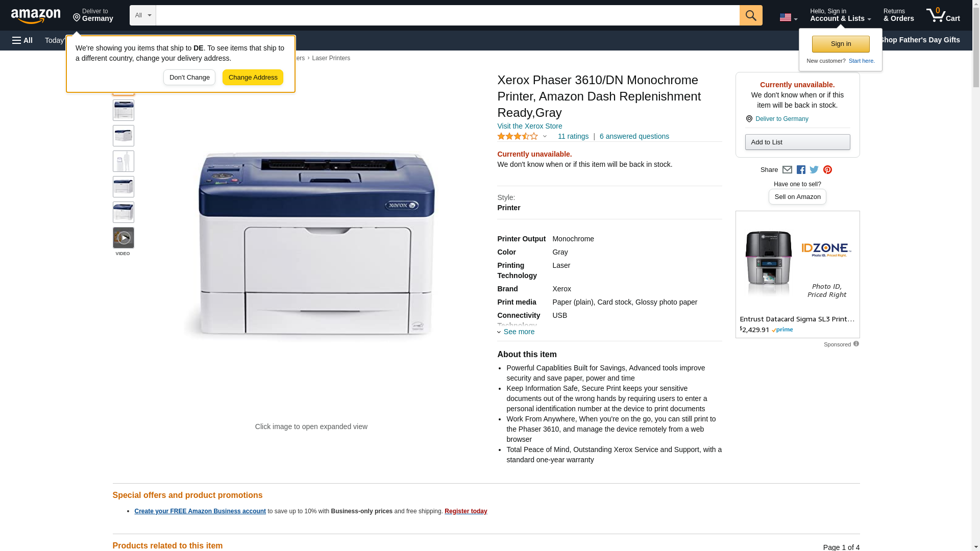The image size is (980, 551).
Task: Open Returns & Orders
Action: (899, 15)
